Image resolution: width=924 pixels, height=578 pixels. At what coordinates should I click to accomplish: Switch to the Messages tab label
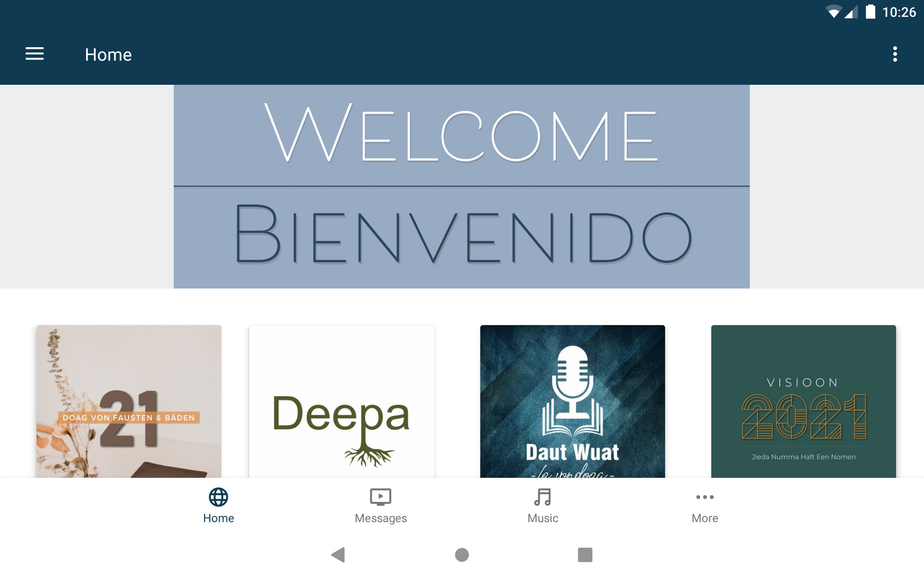pos(381,518)
